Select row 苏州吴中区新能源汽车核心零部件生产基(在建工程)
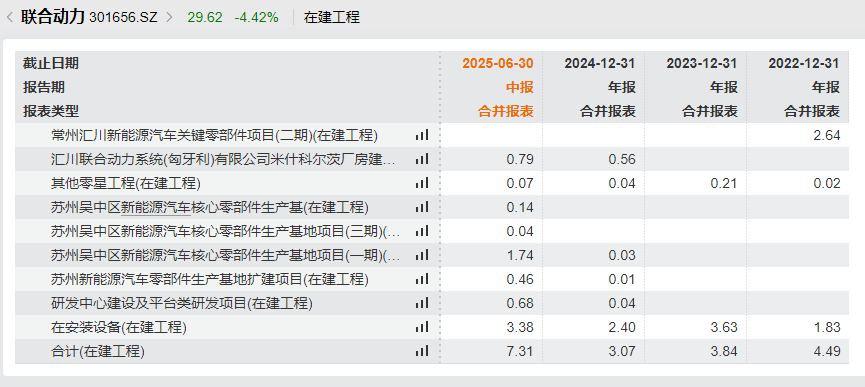 (431, 207)
